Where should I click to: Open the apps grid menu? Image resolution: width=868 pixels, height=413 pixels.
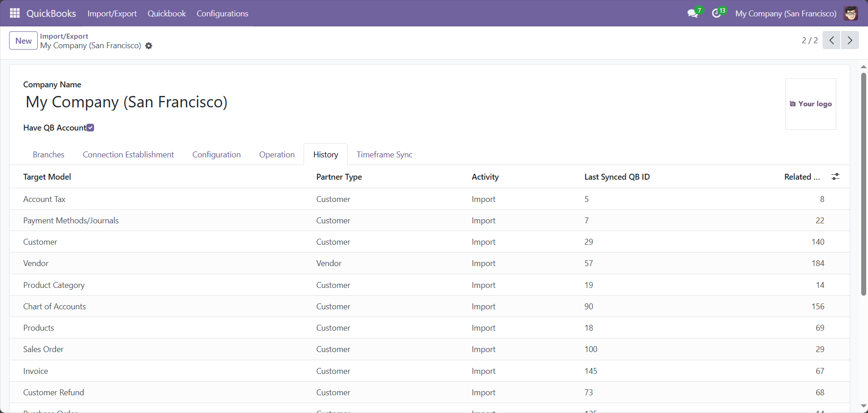pyautogui.click(x=14, y=13)
